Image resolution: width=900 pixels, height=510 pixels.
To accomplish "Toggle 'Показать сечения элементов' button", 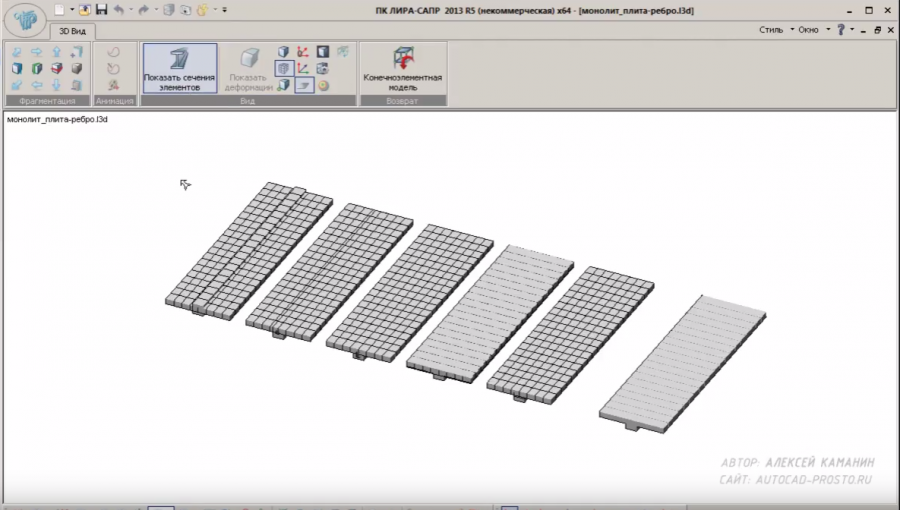I will 179,68.
